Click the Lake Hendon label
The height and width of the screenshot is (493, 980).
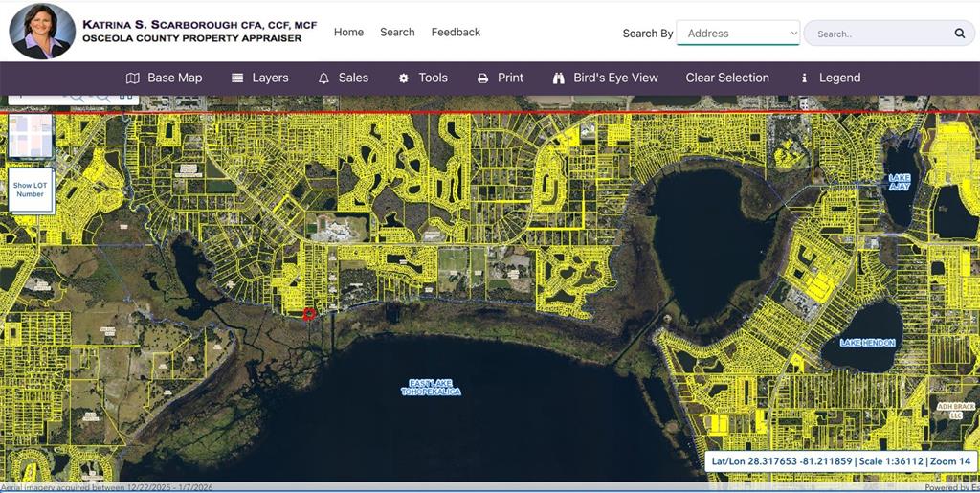tap(867, 343)
